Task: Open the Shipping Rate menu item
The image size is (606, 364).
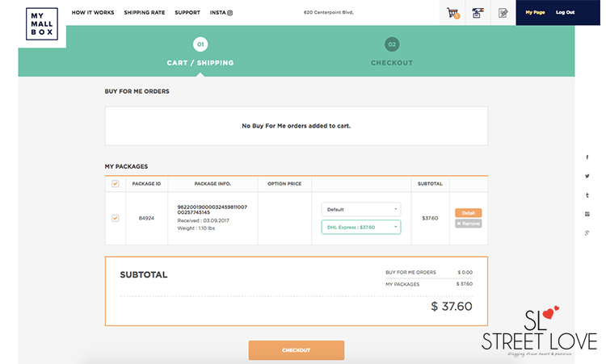Action: [144, 12]
